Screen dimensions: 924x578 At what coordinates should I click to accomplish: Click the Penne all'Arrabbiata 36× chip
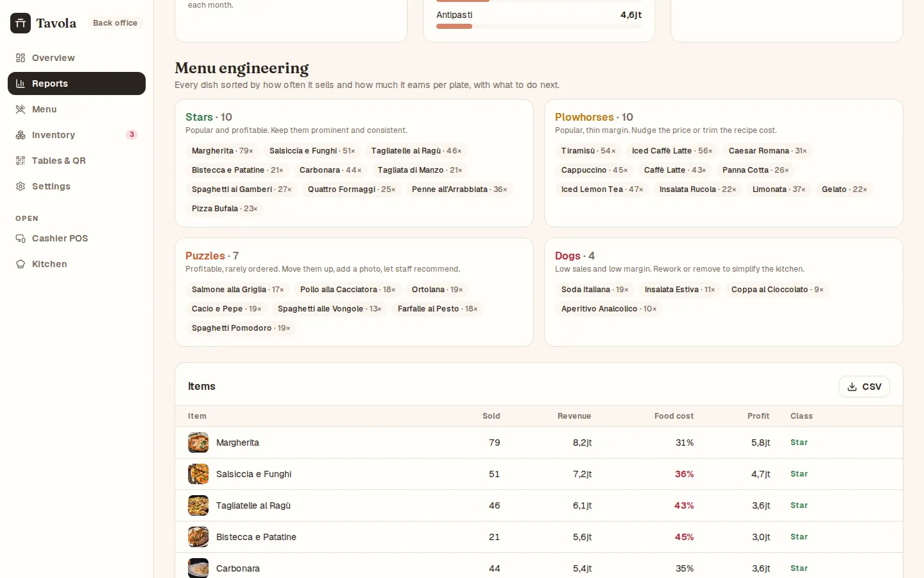(459, 189)
